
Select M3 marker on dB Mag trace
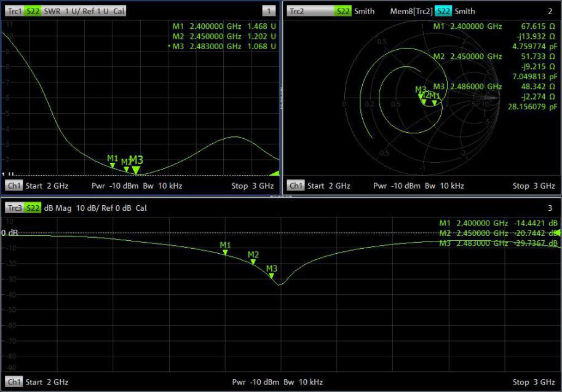(271, 275)
